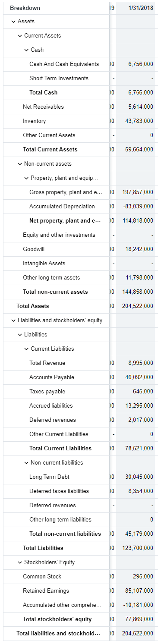Collapse the Current Liabilities chevron
The image size is (158, 644).
click(x=26, y=349)
